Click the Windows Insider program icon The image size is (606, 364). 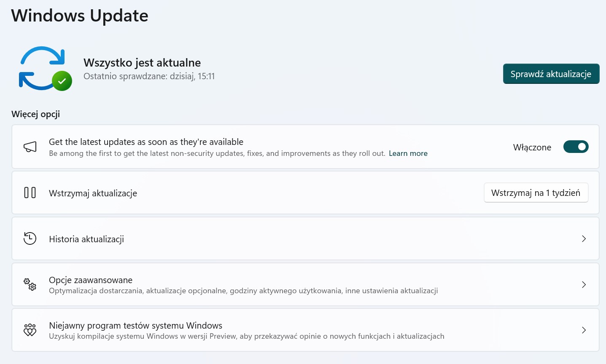click(x=30, y=330)
